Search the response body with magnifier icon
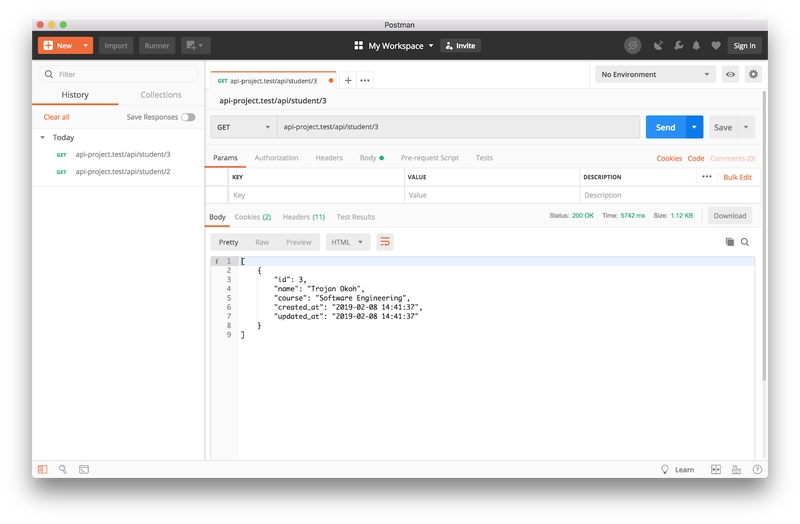 coord(745,242)
